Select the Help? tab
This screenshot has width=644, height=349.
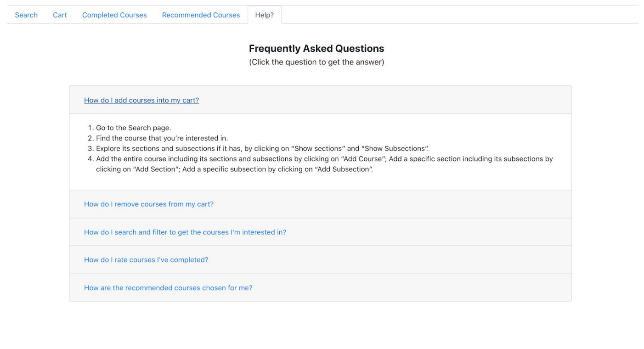(265, 15)
